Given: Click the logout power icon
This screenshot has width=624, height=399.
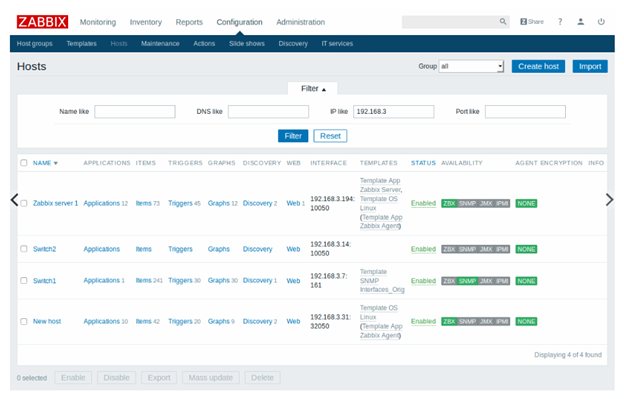Looking at the screenshot, I should (601, 22).
